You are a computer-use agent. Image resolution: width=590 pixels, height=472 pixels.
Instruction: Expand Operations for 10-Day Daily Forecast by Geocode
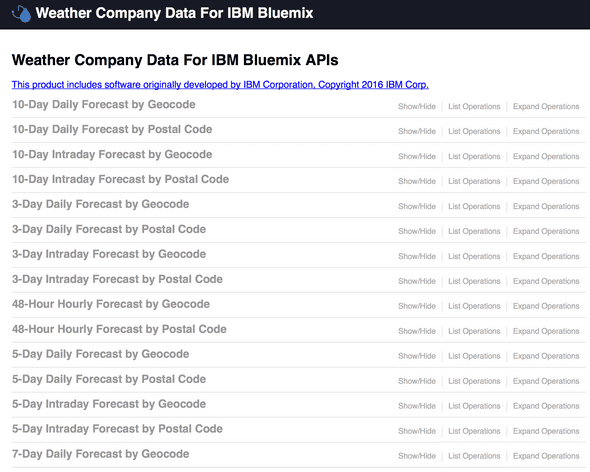(546, 107)
